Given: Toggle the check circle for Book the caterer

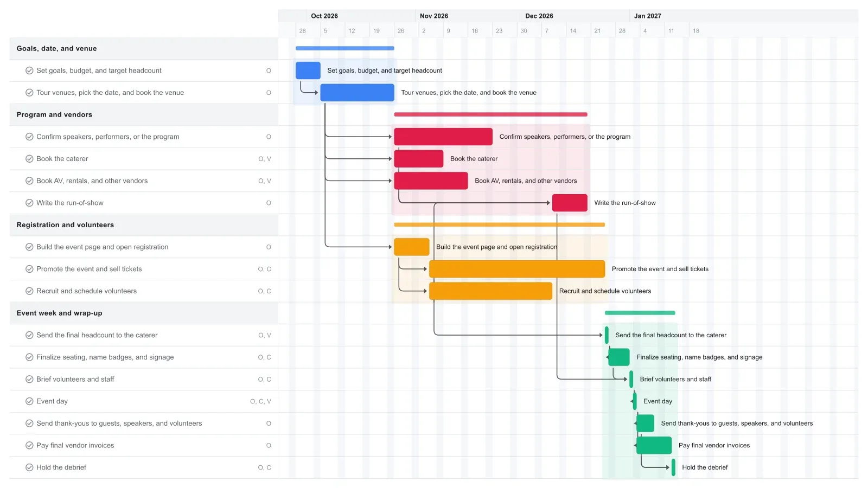Looking at the screenshot, I should point(29,159).
